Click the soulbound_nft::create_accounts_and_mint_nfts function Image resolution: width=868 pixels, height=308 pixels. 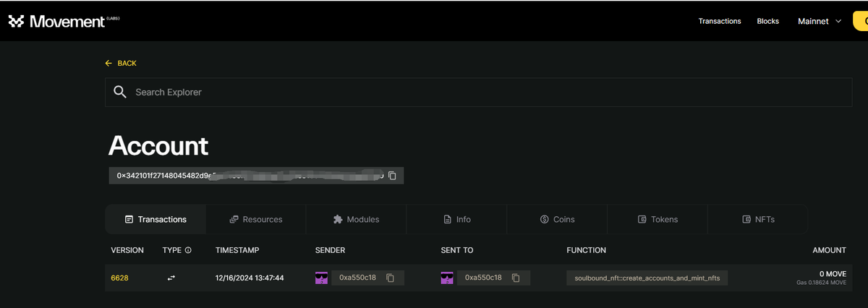647,278
